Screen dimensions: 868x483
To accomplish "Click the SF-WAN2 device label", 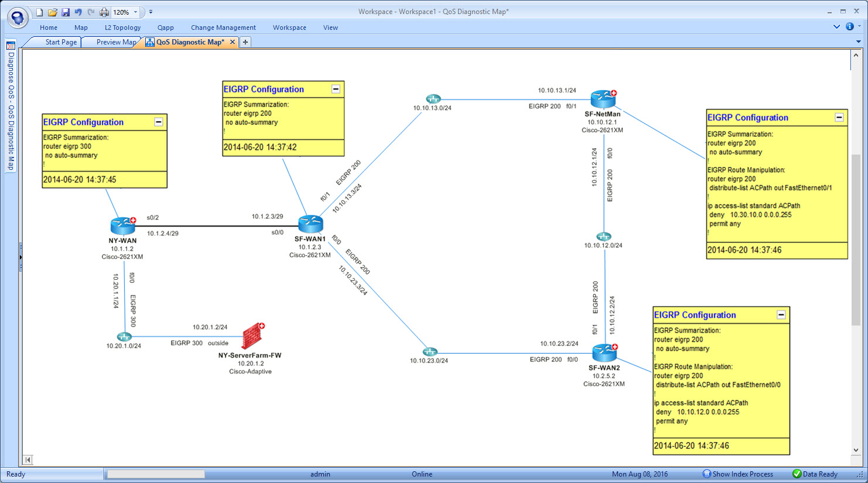I will (x=604, y=368).
